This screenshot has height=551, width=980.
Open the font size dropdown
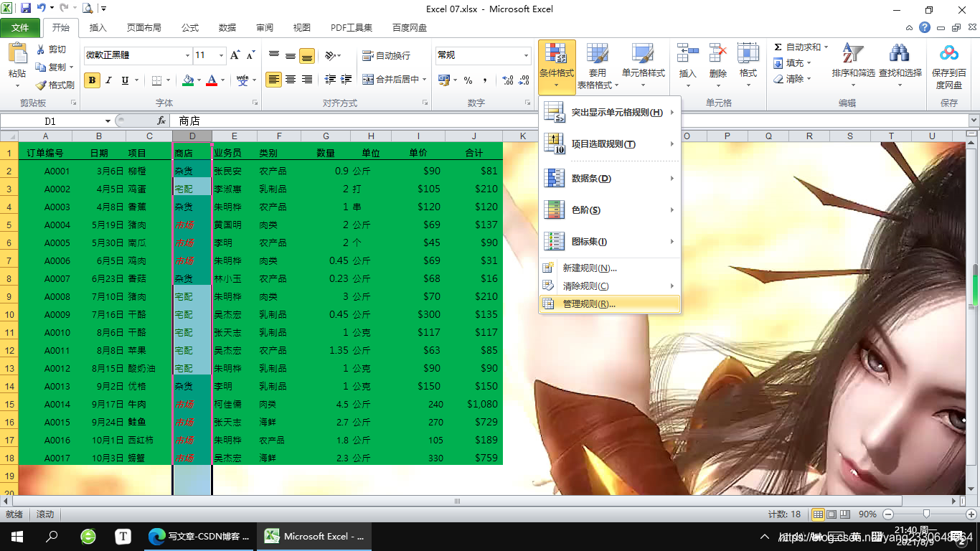coord(222,55)
